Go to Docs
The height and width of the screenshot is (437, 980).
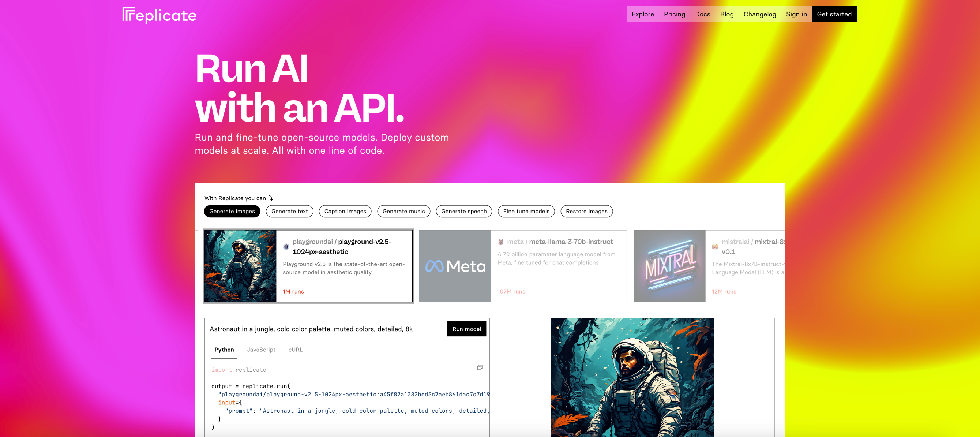tap(702, 14)
